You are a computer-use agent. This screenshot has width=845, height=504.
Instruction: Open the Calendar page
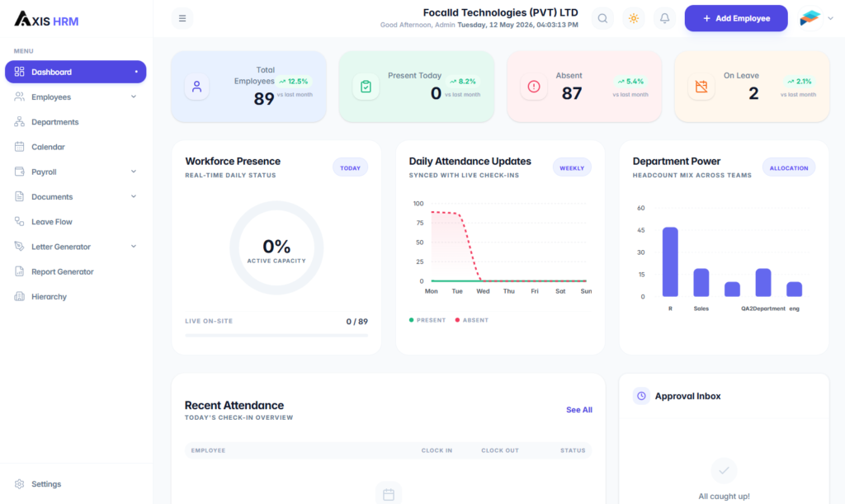[x=75, y=147]
